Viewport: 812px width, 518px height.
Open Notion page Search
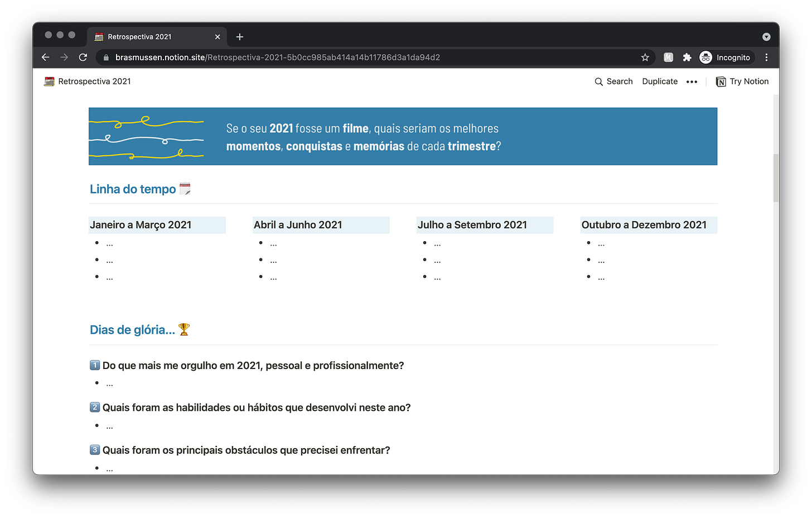tap(613, 81)
